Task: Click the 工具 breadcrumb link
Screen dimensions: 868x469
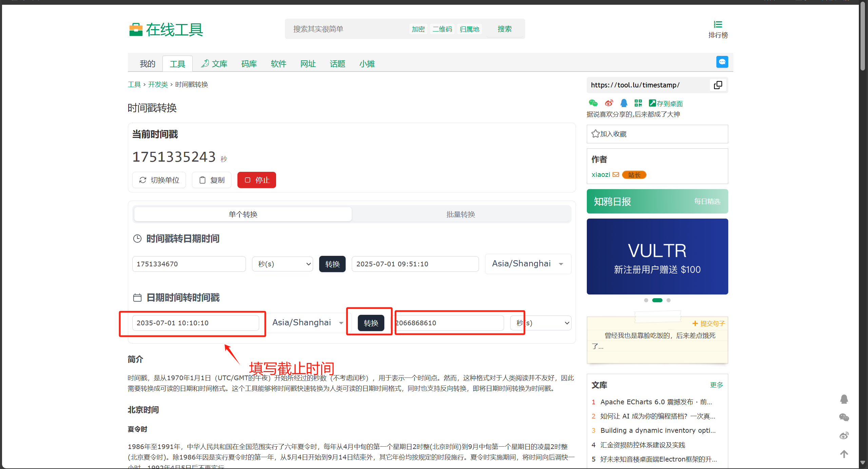Action: click(134, 84)
